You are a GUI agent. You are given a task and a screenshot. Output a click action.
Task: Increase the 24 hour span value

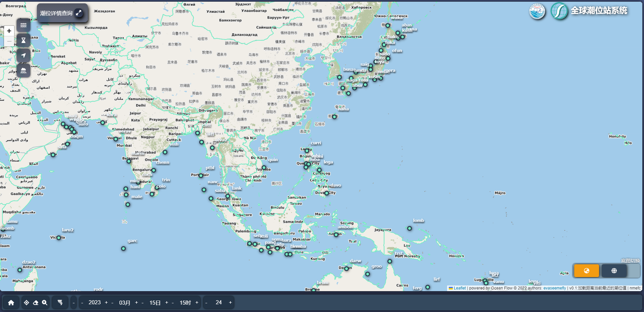pyautogui.click(x=230, y=303)
